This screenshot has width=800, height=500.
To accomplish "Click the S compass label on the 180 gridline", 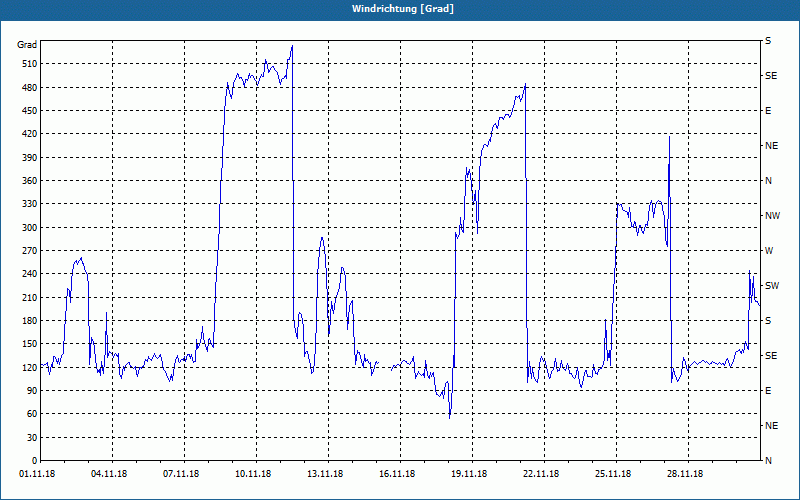I will coord(768,321).
